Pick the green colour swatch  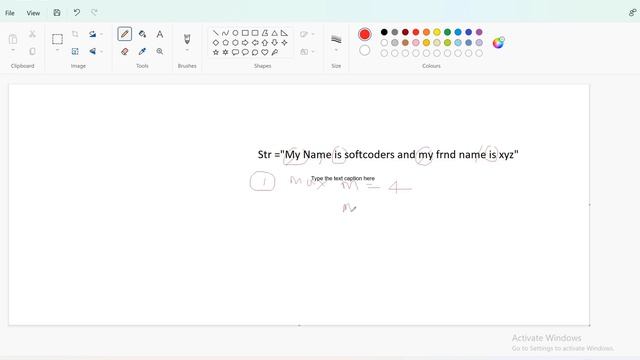coord(447,32)
